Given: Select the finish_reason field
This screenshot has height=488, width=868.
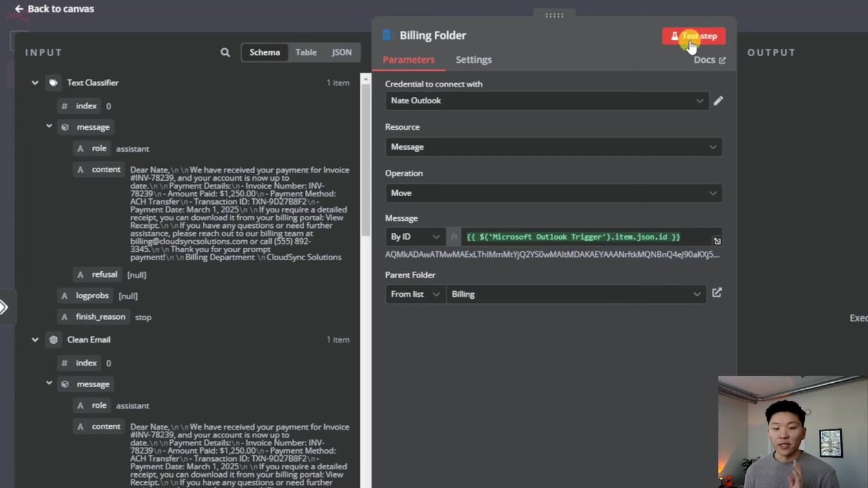Looking at the screenshot, I should 92,317.
